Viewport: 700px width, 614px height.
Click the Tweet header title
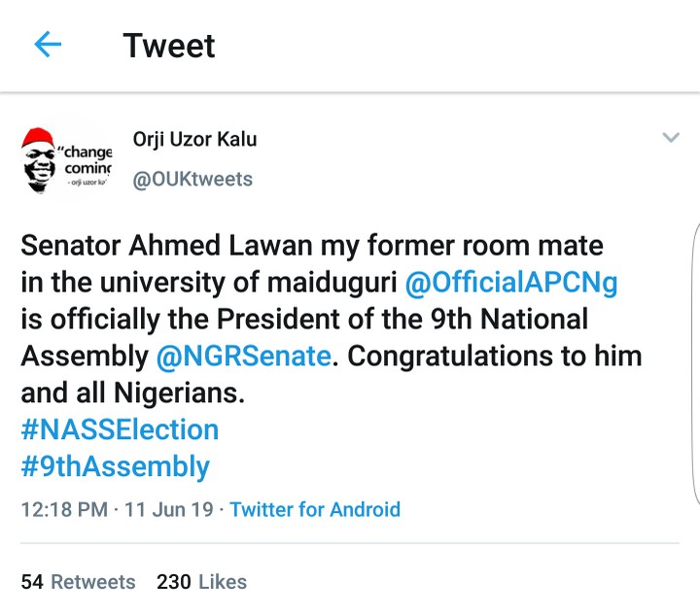point(169,46)
